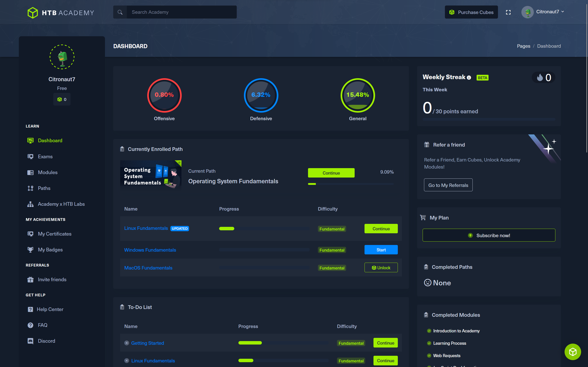Remove Linux Fundamentals from To-Do list
The width and height of the screenshot is (588, 367).
[127, 361]
